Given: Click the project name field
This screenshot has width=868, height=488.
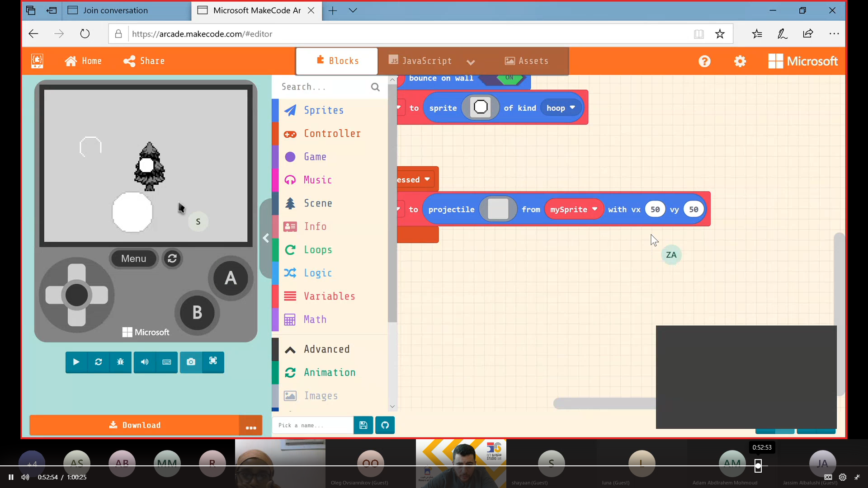Looking at the screenshot, I should (313, 425).
